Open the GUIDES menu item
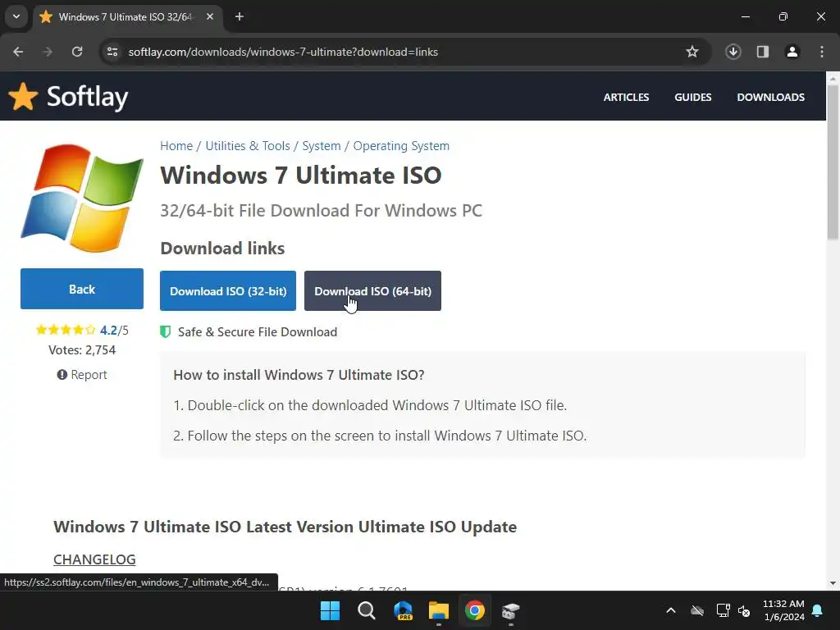Viewport: 840px width, 630px height. click(692, 97)
